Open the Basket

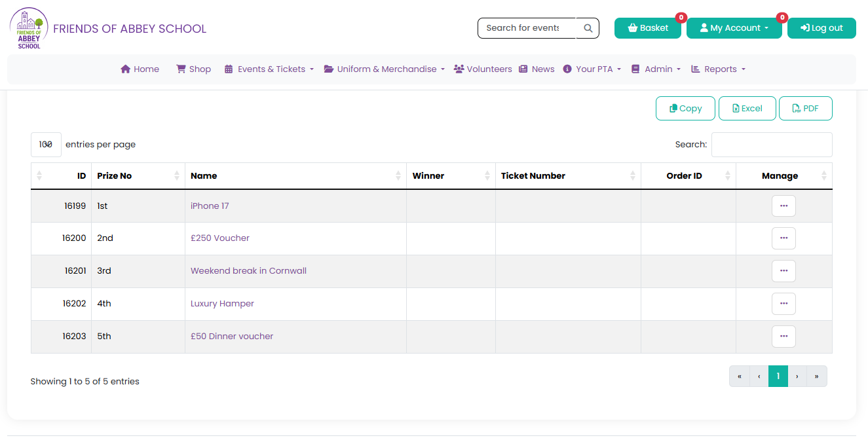647,28
